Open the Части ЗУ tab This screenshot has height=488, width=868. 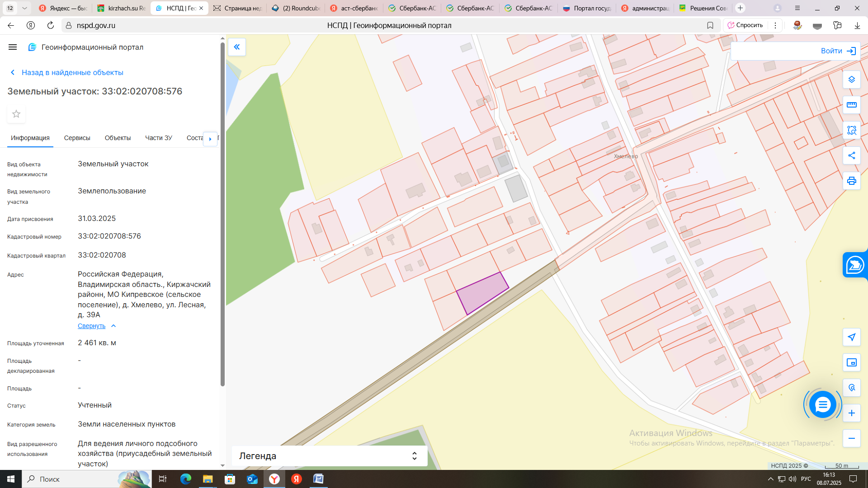click(x=158, y=138)
